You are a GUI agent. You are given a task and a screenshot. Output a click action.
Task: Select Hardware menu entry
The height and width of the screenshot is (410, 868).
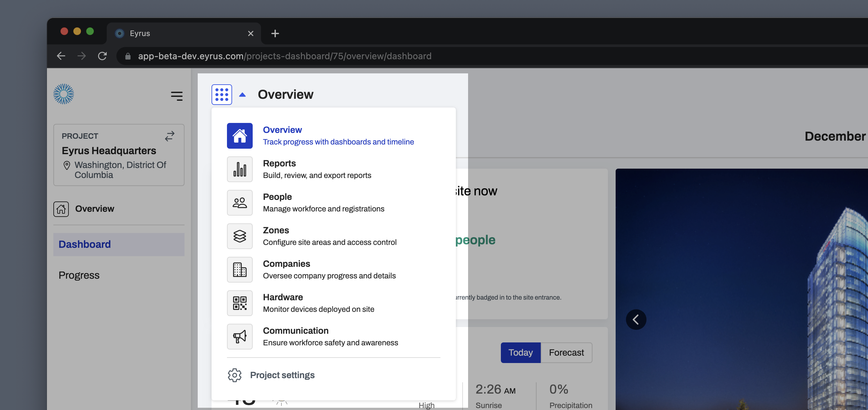point(334,303)
